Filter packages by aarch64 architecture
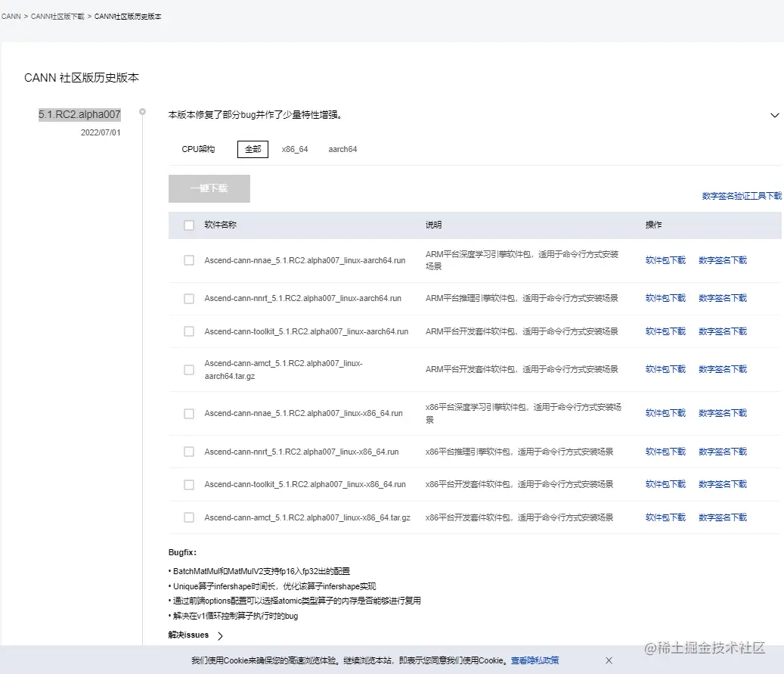The width and height of the screenshot is (784, 674). pos(342,149)
